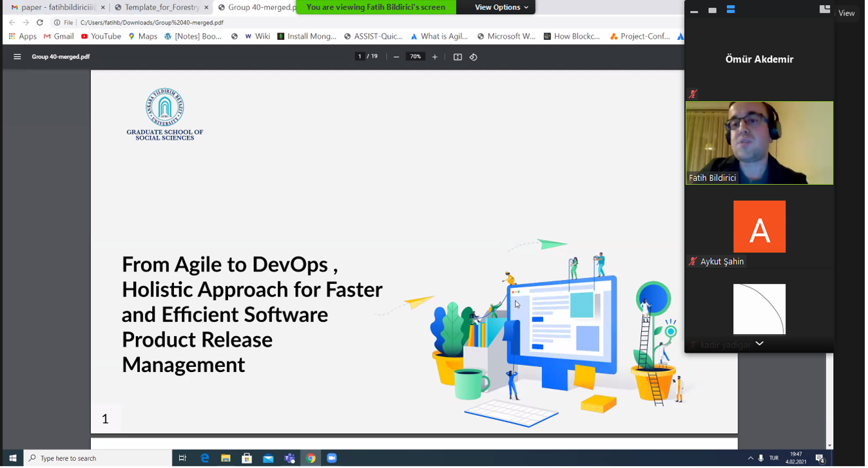Viewport: 868px width, 468px height.
Task: Open the Wiki bookmark
Action: coord(257,37)
